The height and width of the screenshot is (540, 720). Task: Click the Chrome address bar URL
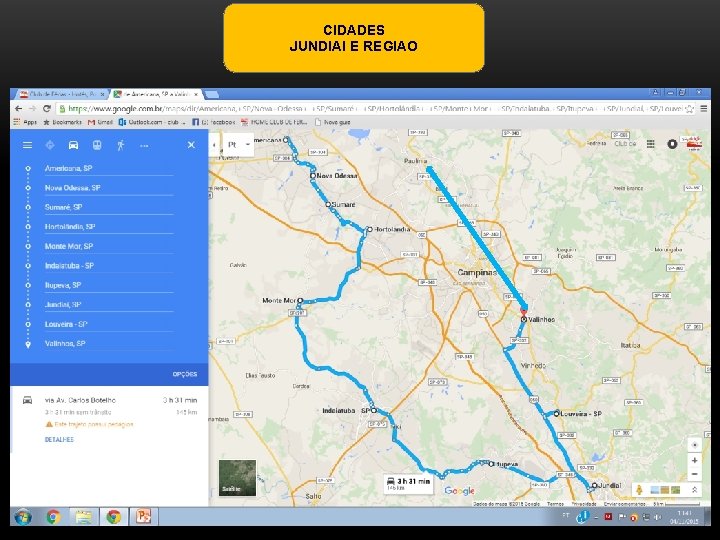pyautogui.click(x=374, y=109)
